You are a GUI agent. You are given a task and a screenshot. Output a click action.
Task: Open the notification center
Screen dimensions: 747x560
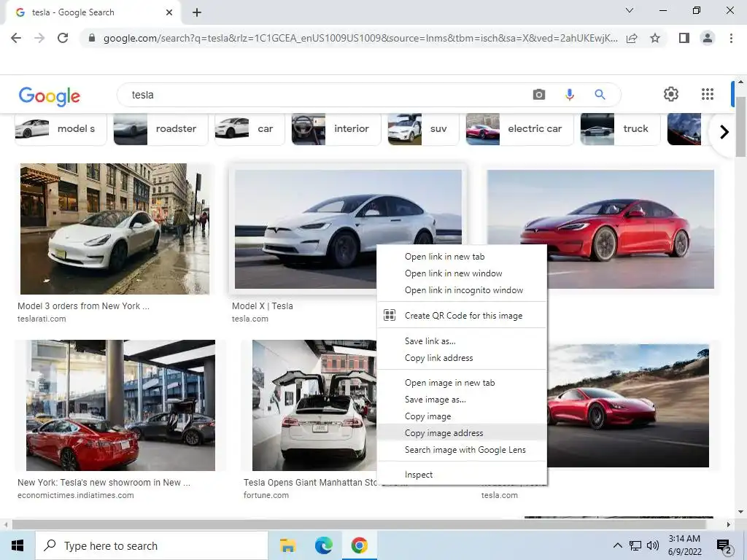(x=724, y=546)
